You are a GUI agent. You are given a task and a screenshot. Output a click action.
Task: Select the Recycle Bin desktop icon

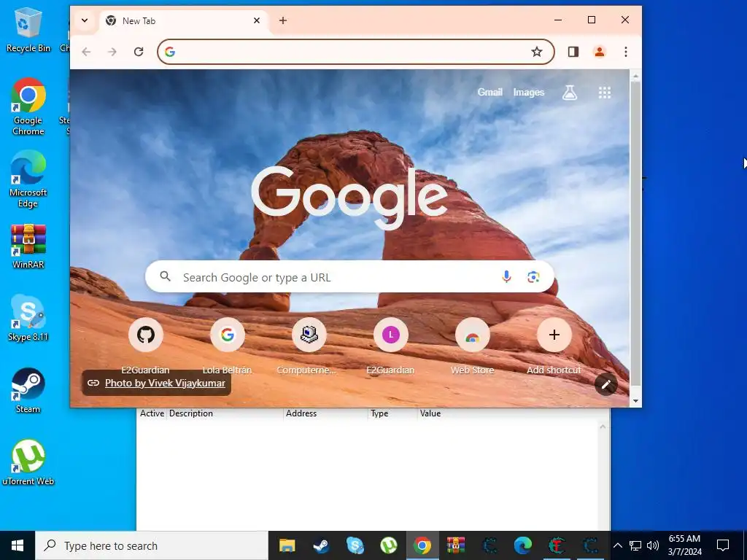coord(28,30)
